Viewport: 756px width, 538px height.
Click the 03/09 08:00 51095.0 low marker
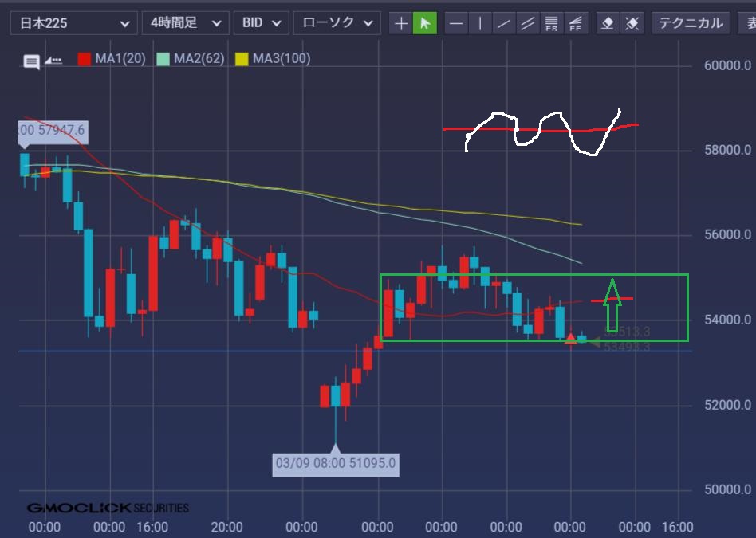335,463
